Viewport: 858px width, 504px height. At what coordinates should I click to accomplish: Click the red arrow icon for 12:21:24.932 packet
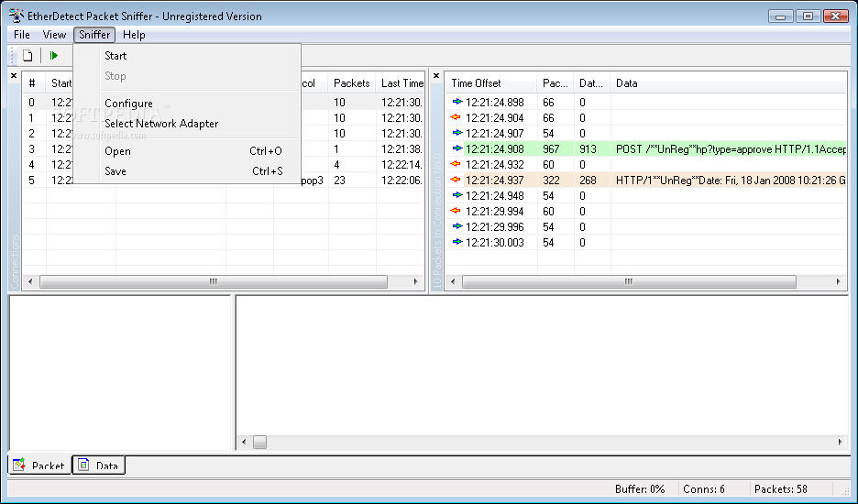coord(456,164)
